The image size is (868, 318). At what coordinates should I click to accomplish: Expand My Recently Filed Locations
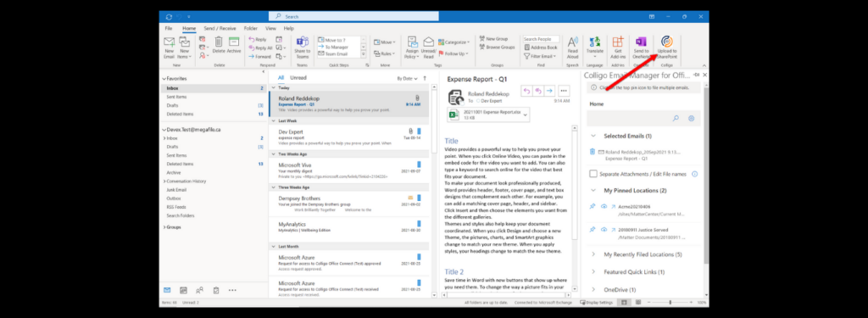point(593,255)
